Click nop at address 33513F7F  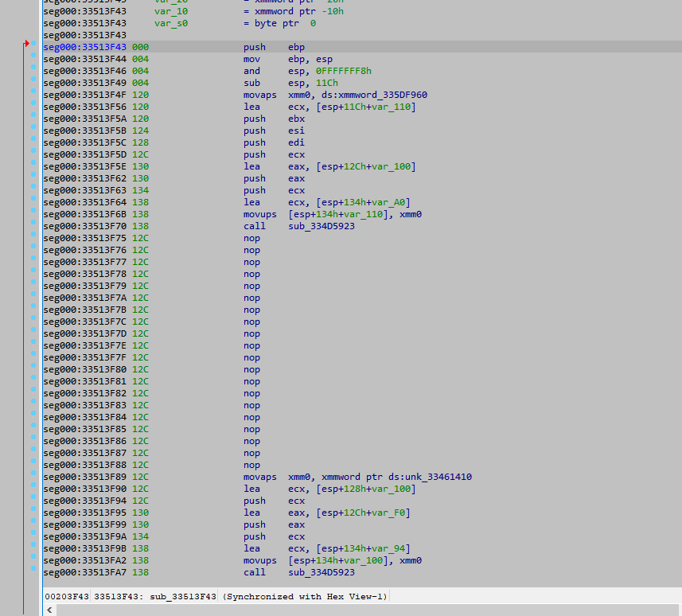tap(251, 357)
